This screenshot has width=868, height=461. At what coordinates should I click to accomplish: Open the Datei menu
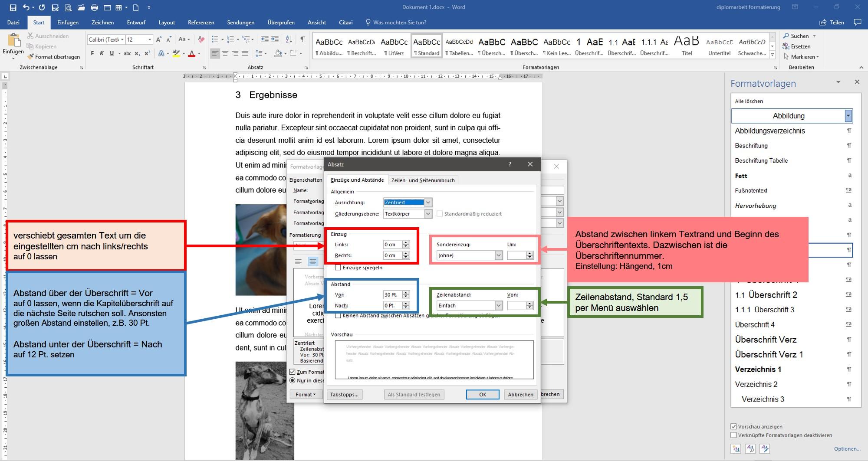(x=13, y=23)
